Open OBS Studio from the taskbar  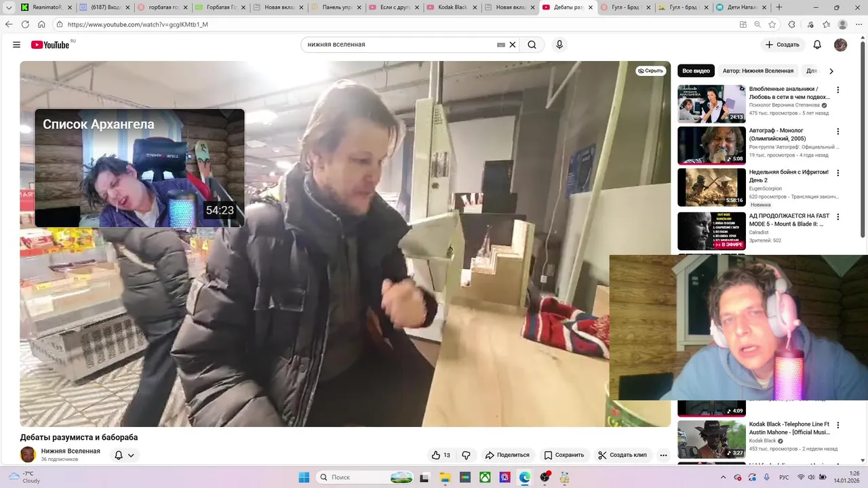click(545, 477)
